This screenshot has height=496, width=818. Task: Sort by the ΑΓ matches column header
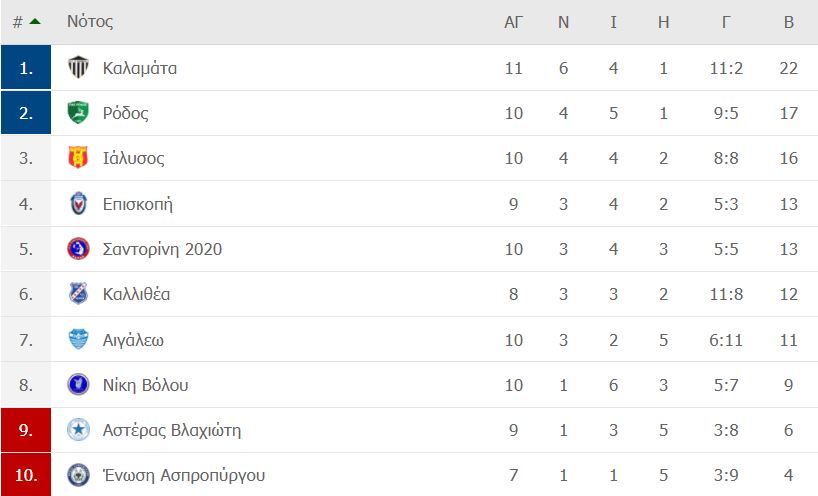(513, 22)
